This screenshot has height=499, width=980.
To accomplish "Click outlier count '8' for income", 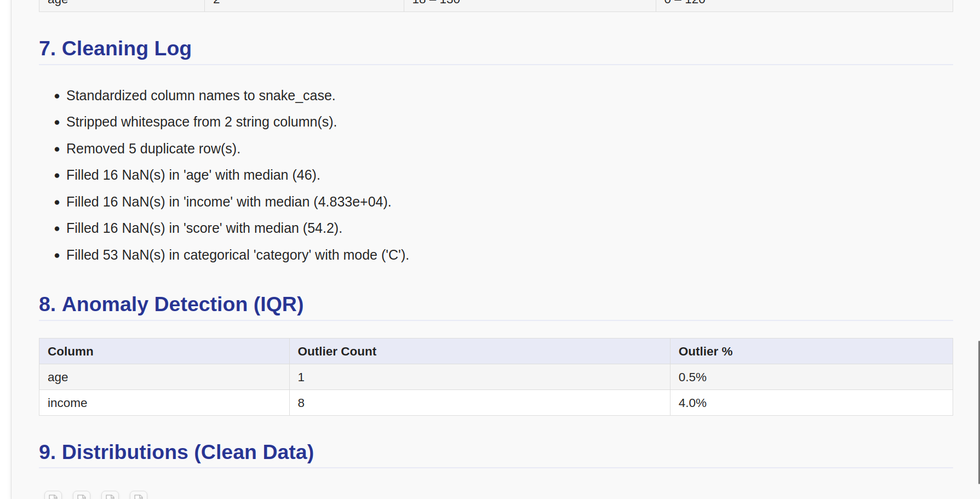I will [479, 403].
